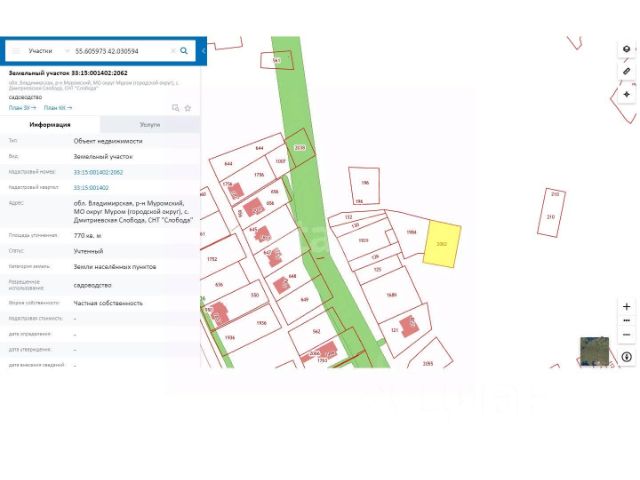Viewport: 640px width, 480px height.
Task: Click the 'садоводство' value in Разрешенное использование row
Action: [x=93, y=285]
